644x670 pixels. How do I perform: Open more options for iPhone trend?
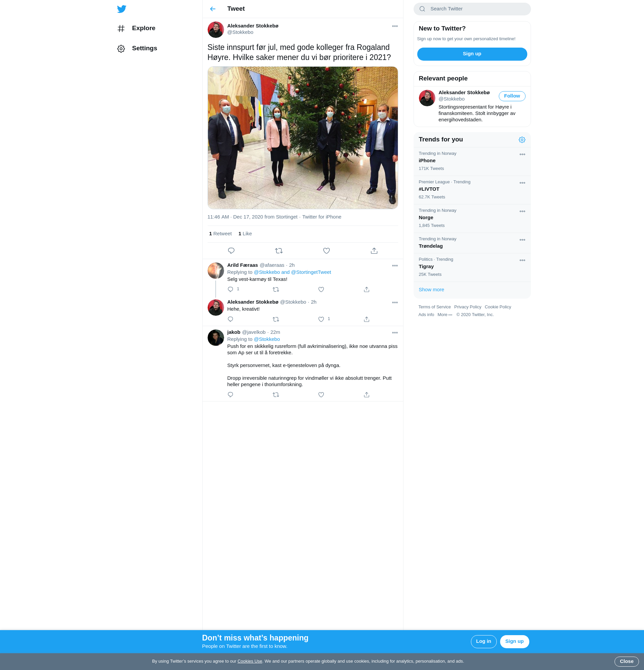(x=522, y=155)
